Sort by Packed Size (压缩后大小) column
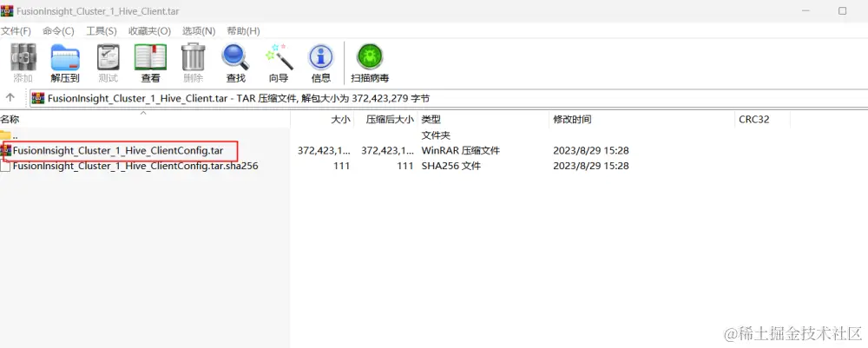 [x=386, y=120]
